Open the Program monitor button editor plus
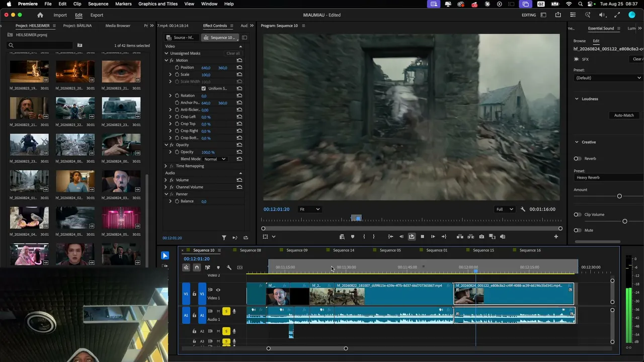Image resolution: width=644 pixels, height=362 pixels. pos(556,237)
